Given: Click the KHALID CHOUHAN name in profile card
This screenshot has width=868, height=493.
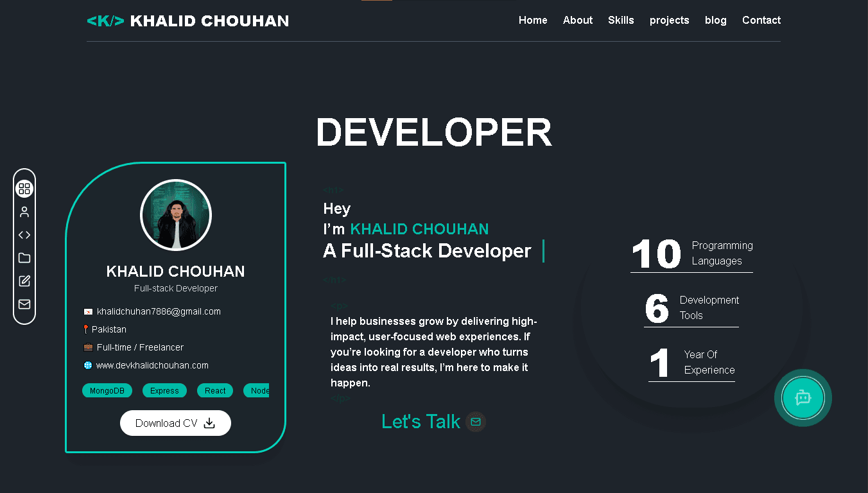Looking at the screenshot, I should 176,272.
